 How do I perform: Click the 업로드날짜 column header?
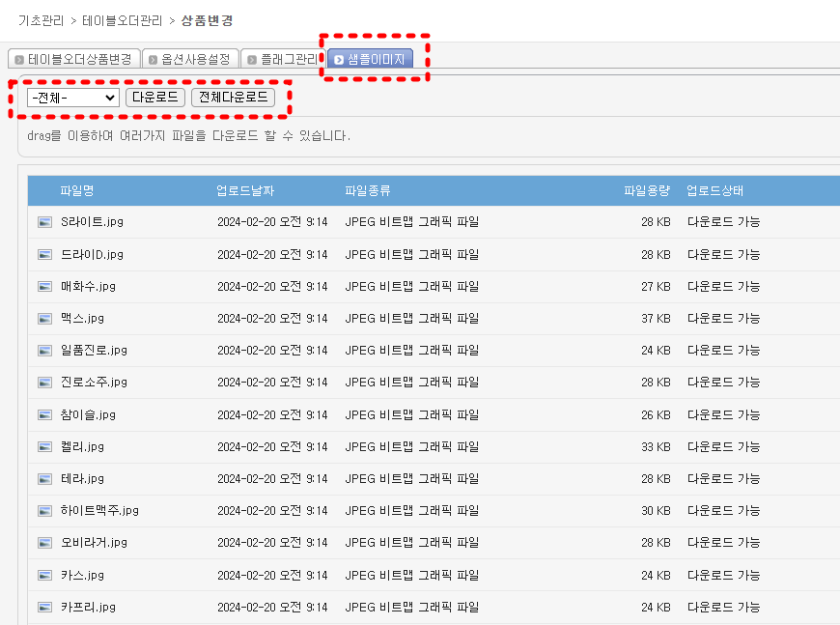pyautogui.click(x=245, y=190)
